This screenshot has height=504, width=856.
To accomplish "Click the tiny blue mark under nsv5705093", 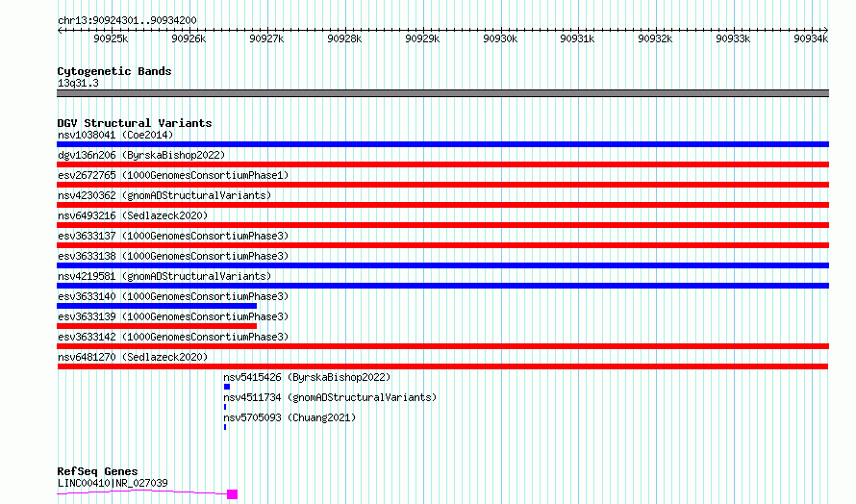I will 225,427.
